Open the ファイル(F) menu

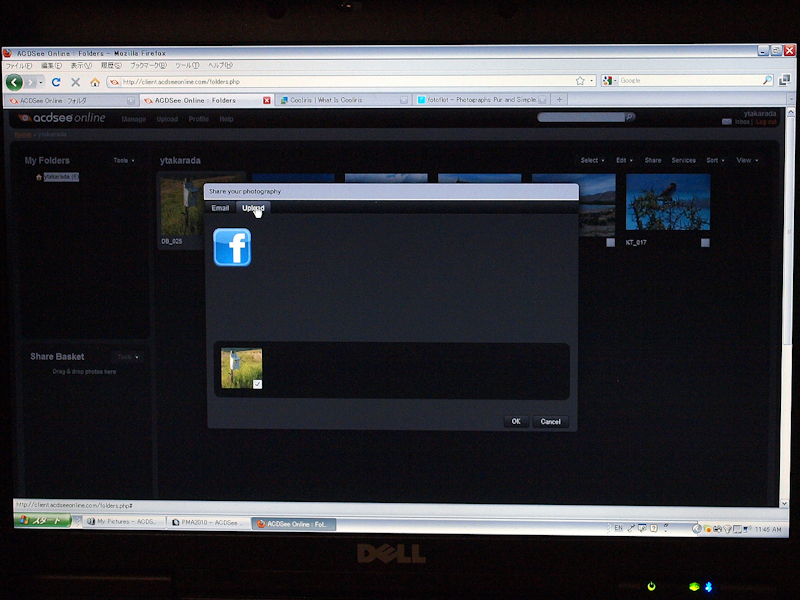point(19,66)
